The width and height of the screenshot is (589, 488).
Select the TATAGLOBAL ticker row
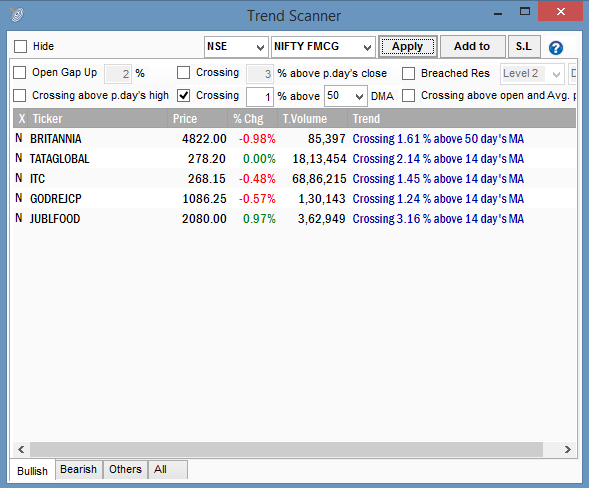tap(294, 159)
